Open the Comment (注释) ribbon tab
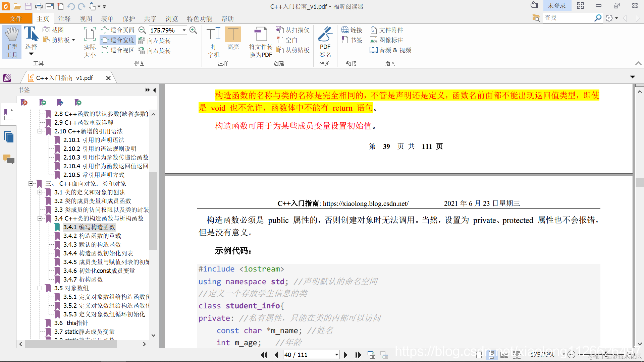The width and height of the screenshot is (644, 362). click(x=64, y=19)
